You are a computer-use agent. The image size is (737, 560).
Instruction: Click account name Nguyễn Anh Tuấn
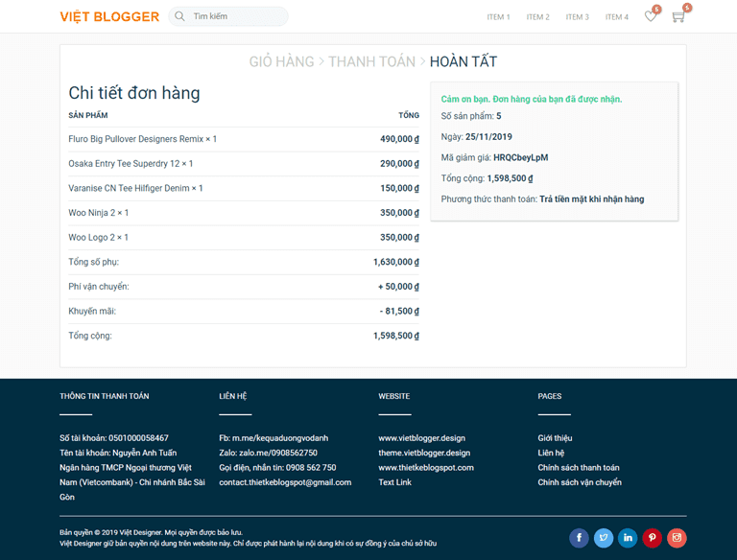click(x=144, y=453)
